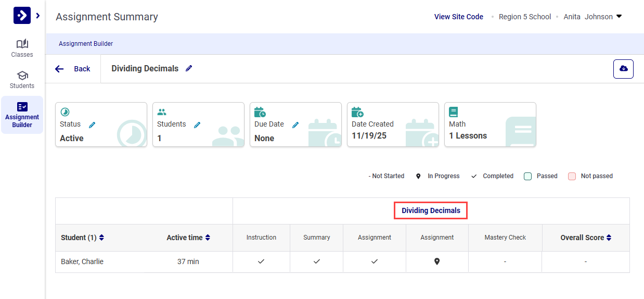The image size is (644, 299).
Task: Sort by Student column arrows
Action: click(x=101, y=238)
